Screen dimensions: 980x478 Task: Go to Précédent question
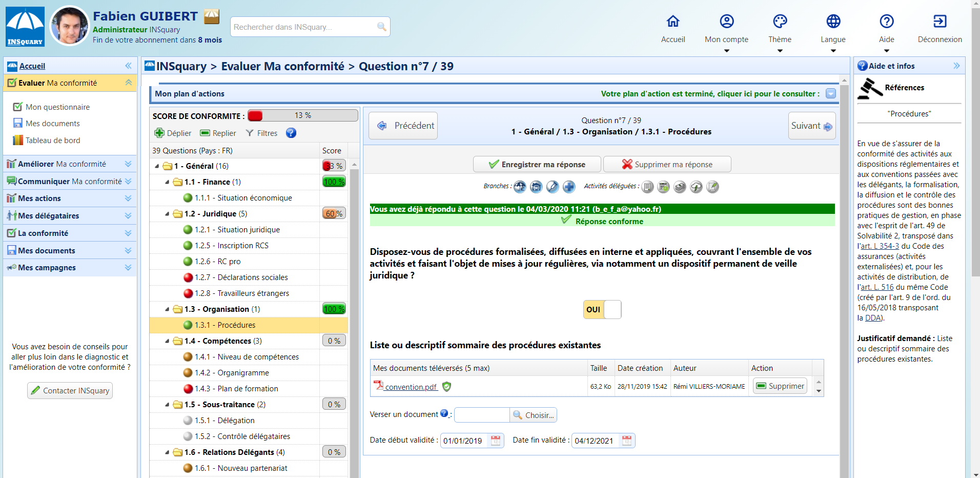point(403,126)
